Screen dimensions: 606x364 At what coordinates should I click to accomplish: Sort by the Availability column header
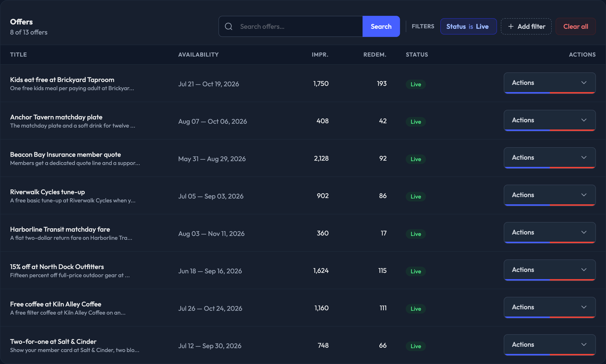(198, 55)
